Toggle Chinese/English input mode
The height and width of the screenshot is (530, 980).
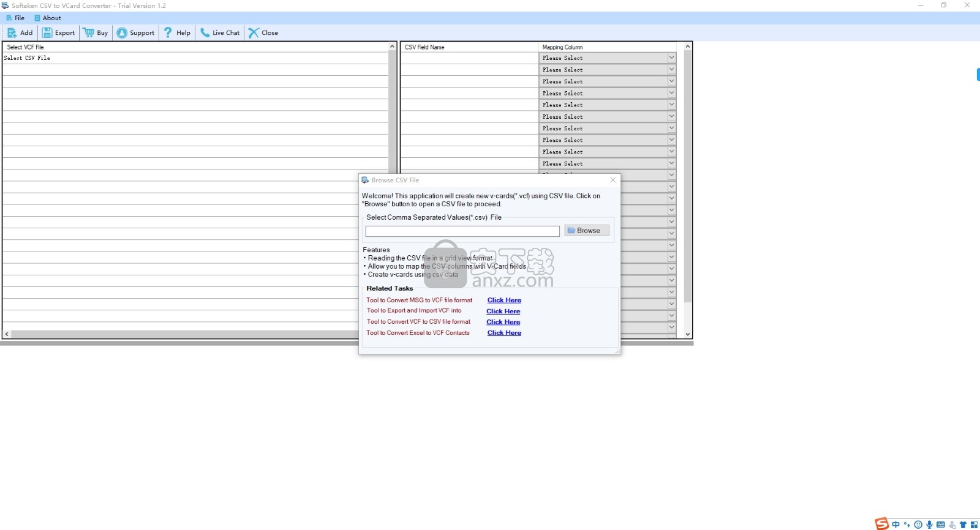click(x=896, y=524)
